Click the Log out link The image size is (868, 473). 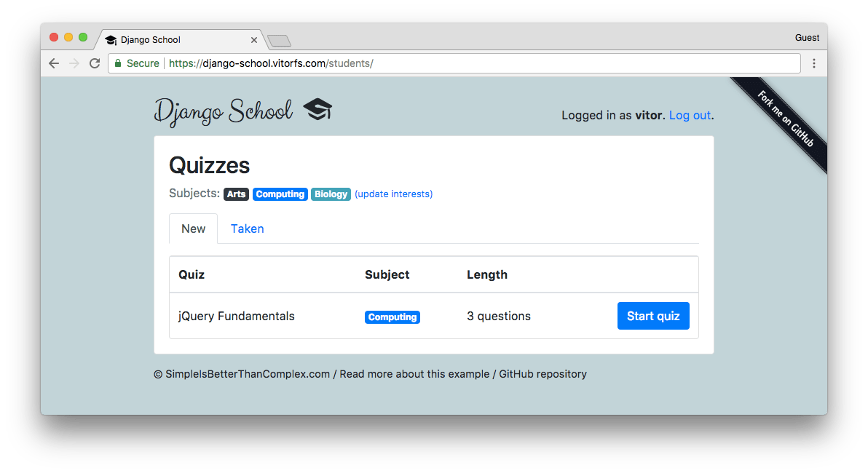coord(690,115)
